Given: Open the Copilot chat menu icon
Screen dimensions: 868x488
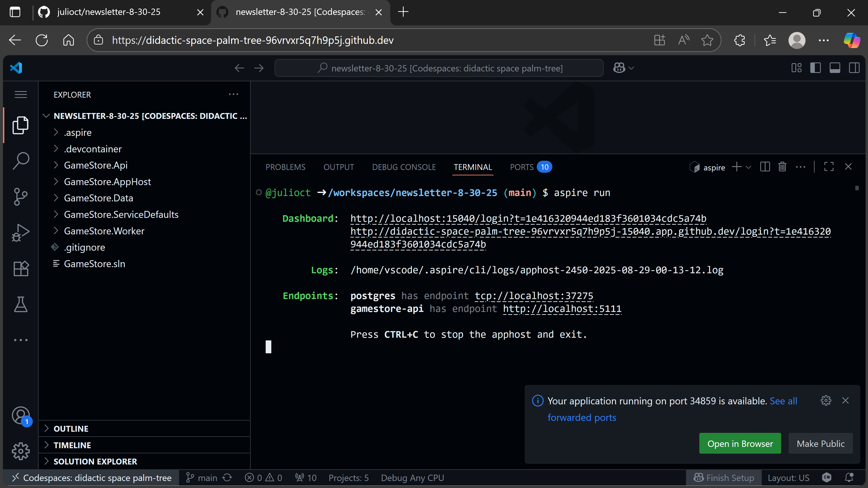Looking at the screenshot, I should [619, 68].
